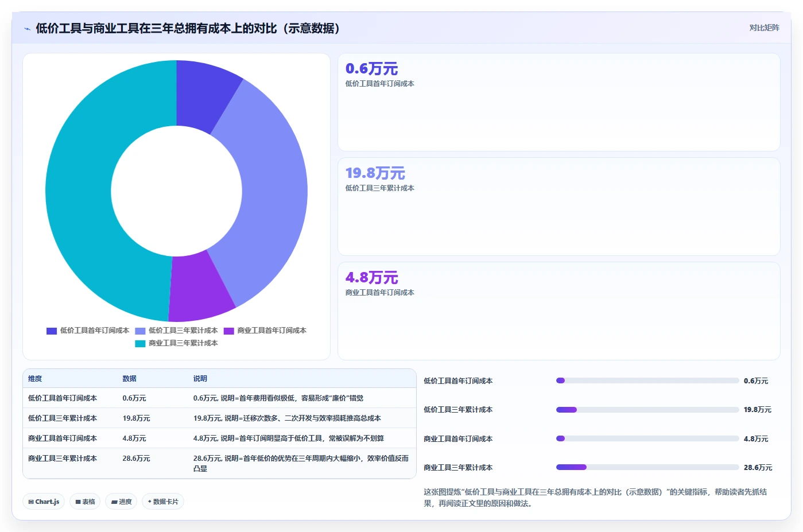Image resolution: width=803 pixels, height=532 pixels.
Task: Click the progress bar for 低价工具首年订阅成本
Action: click(647, 380)
